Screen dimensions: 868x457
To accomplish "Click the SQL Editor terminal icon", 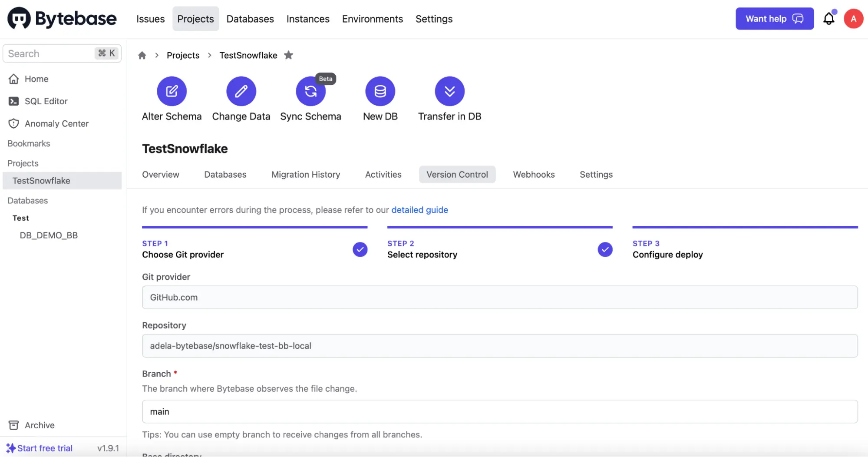I will click(14, 101).
